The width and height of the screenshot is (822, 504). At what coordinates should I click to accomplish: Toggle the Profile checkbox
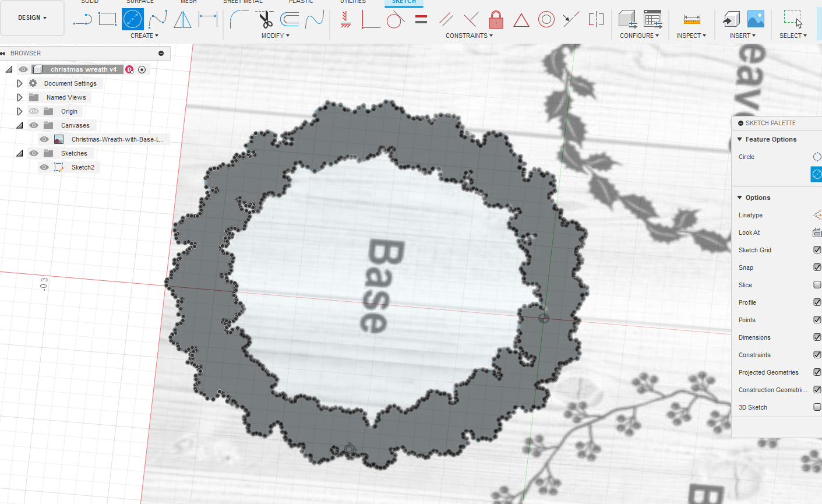(817, 302)
